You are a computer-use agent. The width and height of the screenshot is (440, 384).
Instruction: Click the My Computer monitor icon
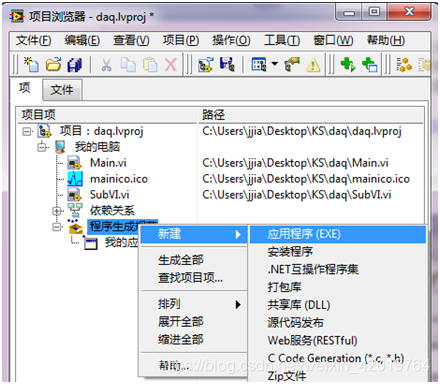coord(60,147)
